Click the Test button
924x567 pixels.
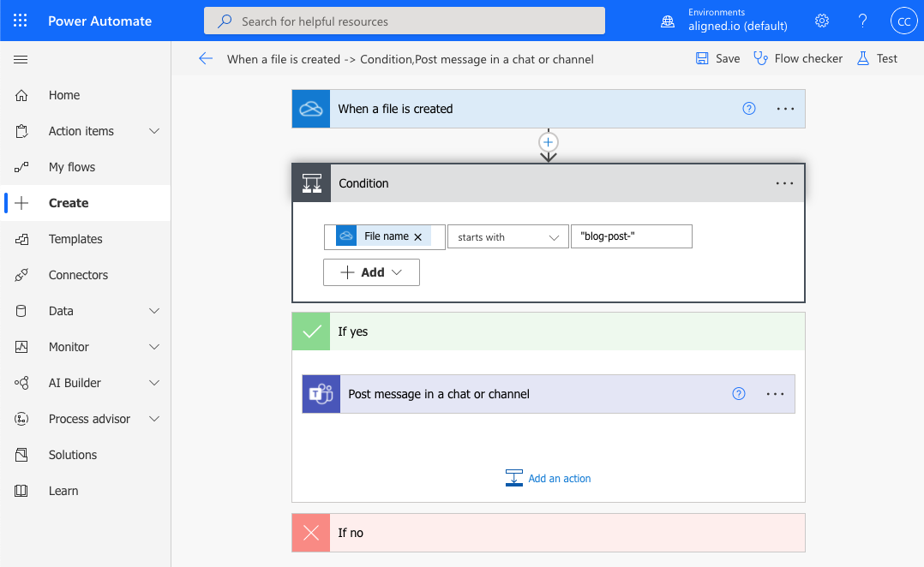point(877,58)
